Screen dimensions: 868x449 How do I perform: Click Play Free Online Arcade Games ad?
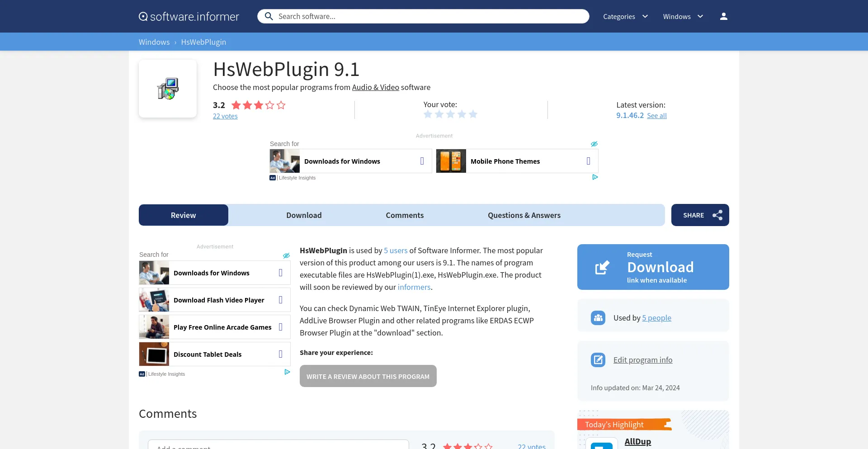tap(215, 327)
